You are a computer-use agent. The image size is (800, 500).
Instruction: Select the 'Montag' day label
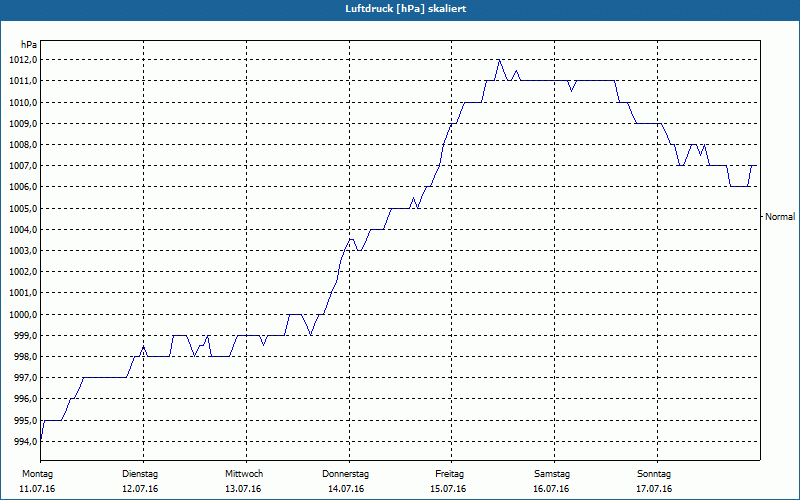coord(37,474)
